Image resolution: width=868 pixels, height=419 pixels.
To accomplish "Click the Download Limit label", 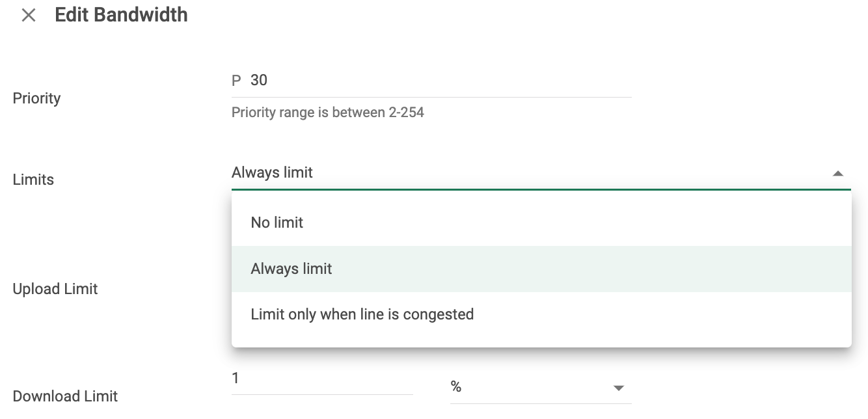I will click(66, 396).
